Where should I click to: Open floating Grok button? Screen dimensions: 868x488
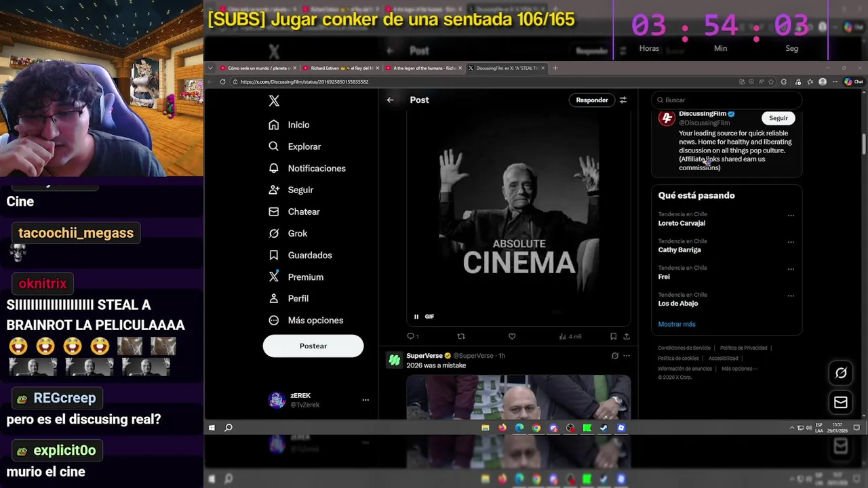coord(841,373)
